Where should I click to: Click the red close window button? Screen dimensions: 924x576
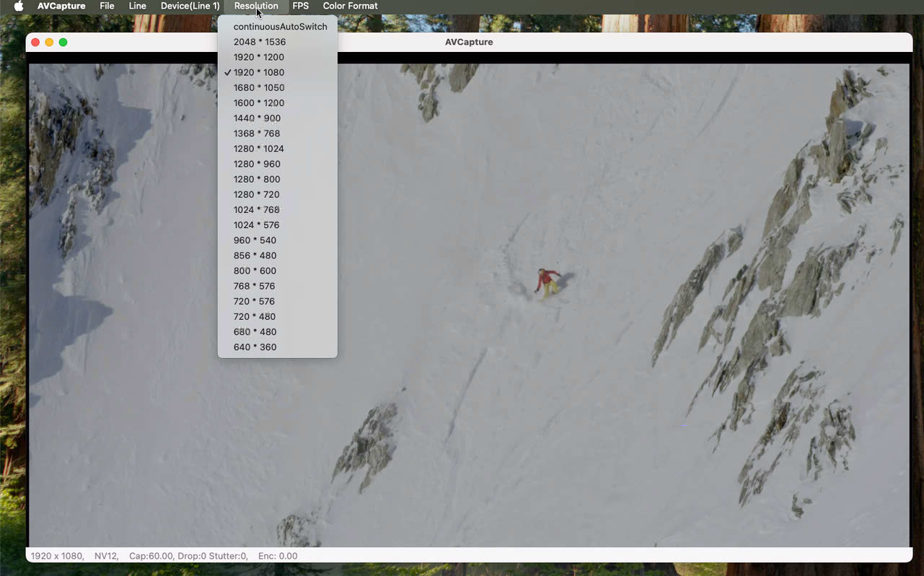(x=35, y=43)
